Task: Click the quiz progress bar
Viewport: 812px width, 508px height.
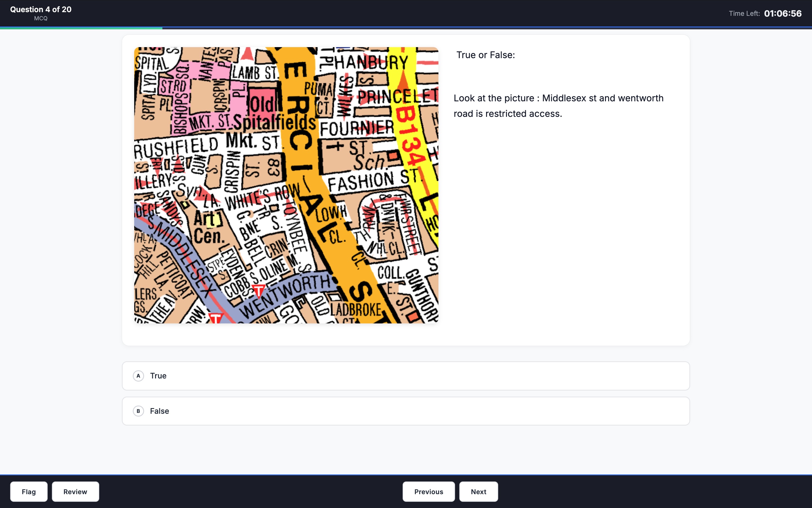Action: (x=406, y=28)
